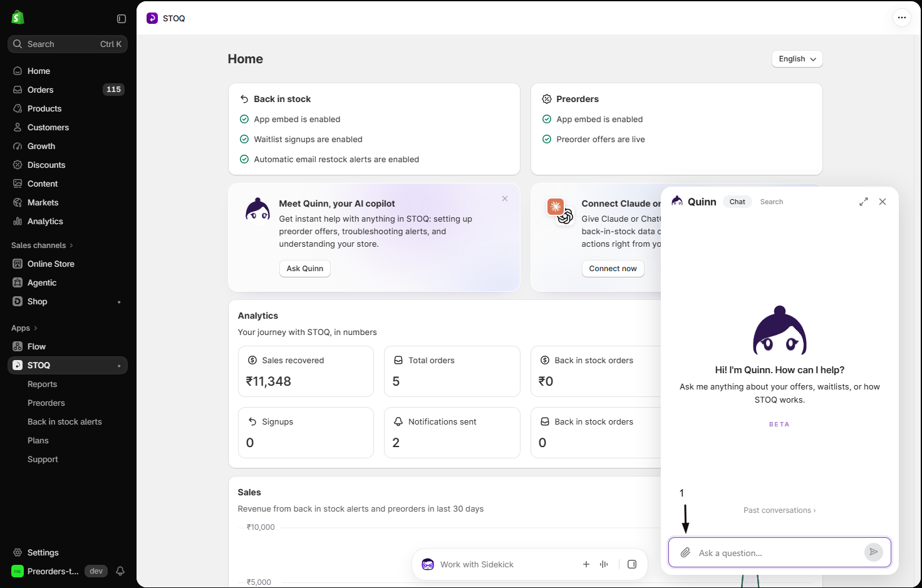This screenshot has height=588, width=922.
Task: Click the STOQ app logo in header
Action: click(152, 18)
